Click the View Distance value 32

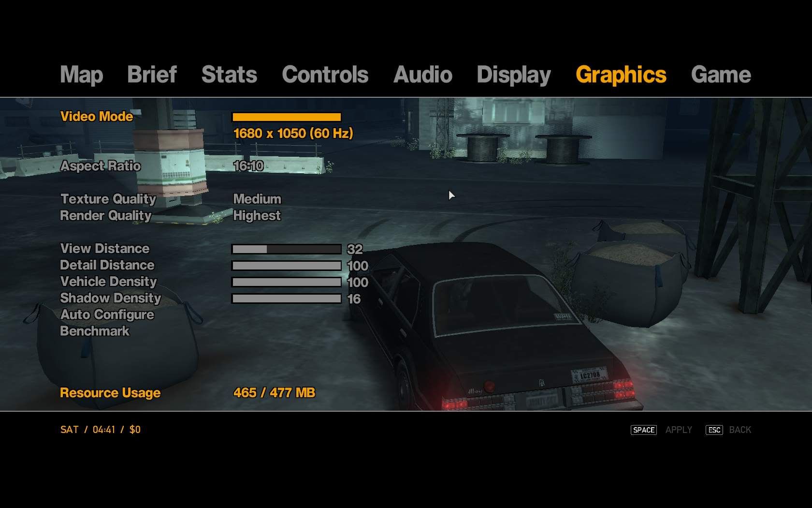coord(355,249)
